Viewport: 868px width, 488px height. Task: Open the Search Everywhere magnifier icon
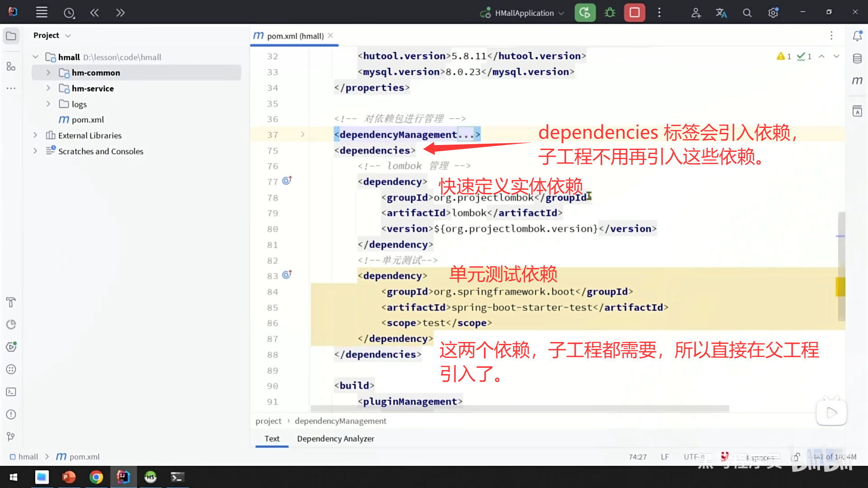[x=747, y=12]
